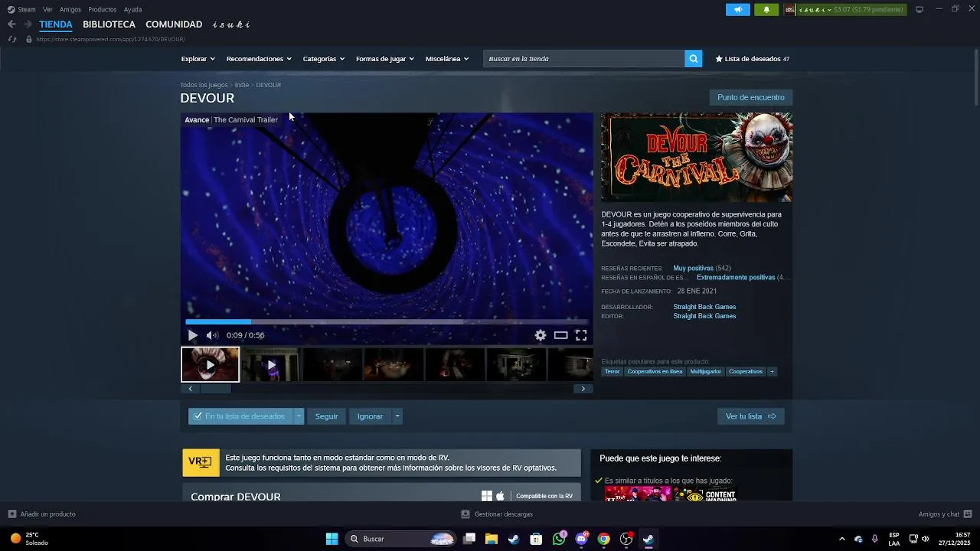The image size is (980, 551).
Task: Click the store search magnifier button
Action: (x=693, y=59)
